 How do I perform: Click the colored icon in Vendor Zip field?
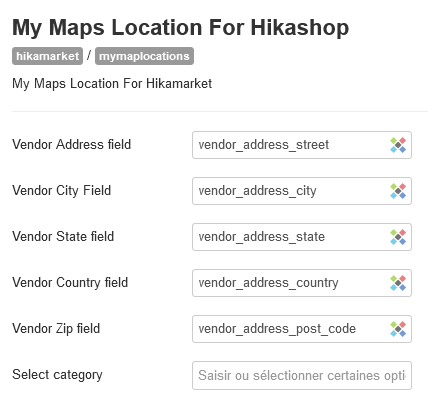(398, 329)
